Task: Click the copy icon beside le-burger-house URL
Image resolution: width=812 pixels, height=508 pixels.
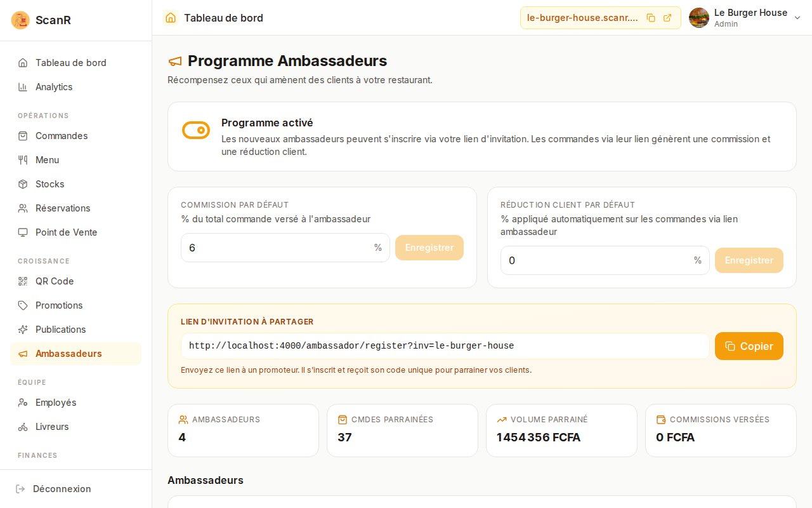Action: 651,18
